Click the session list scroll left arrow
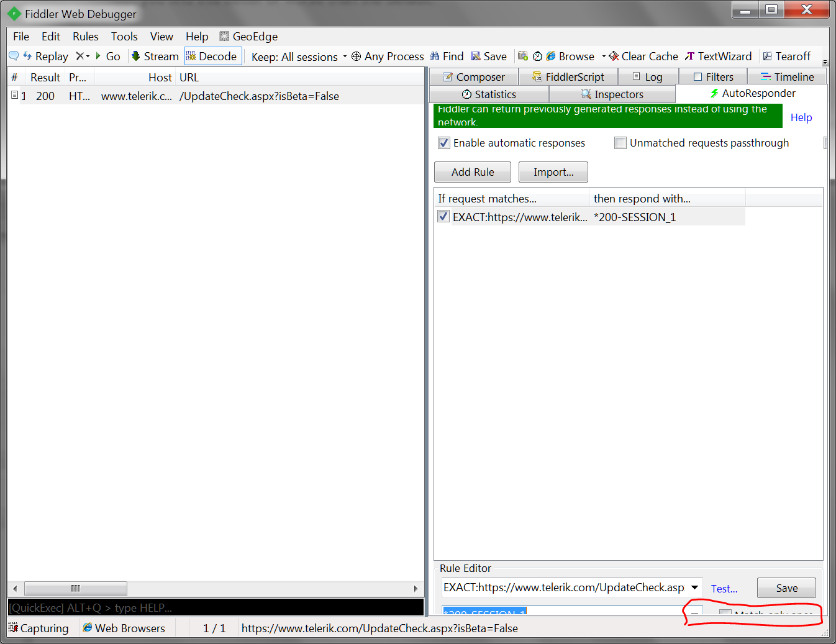The image size is (836, 644). (16, 588)
